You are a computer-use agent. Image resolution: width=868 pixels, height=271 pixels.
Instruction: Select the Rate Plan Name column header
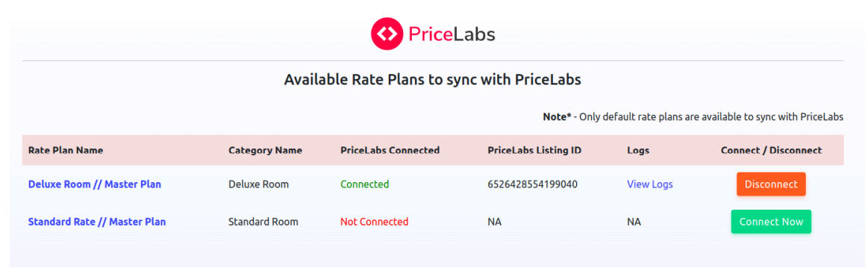[x=66, y=150]
